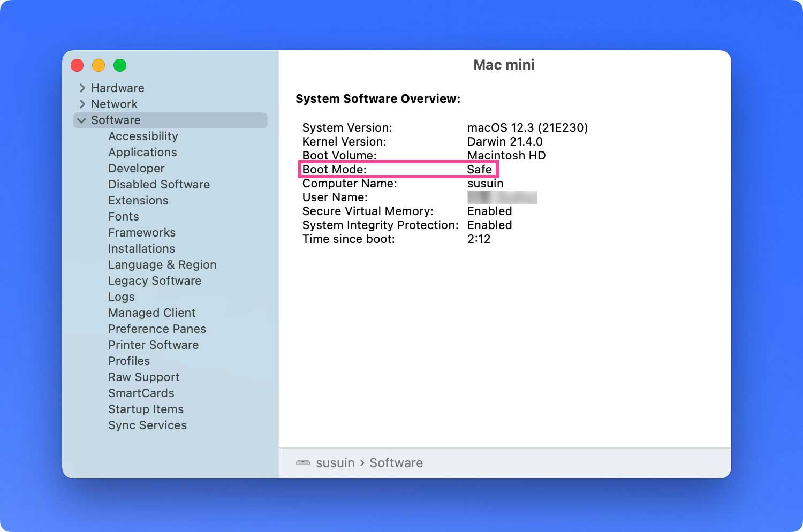Collapse the Software category chevron

point(81,120)
